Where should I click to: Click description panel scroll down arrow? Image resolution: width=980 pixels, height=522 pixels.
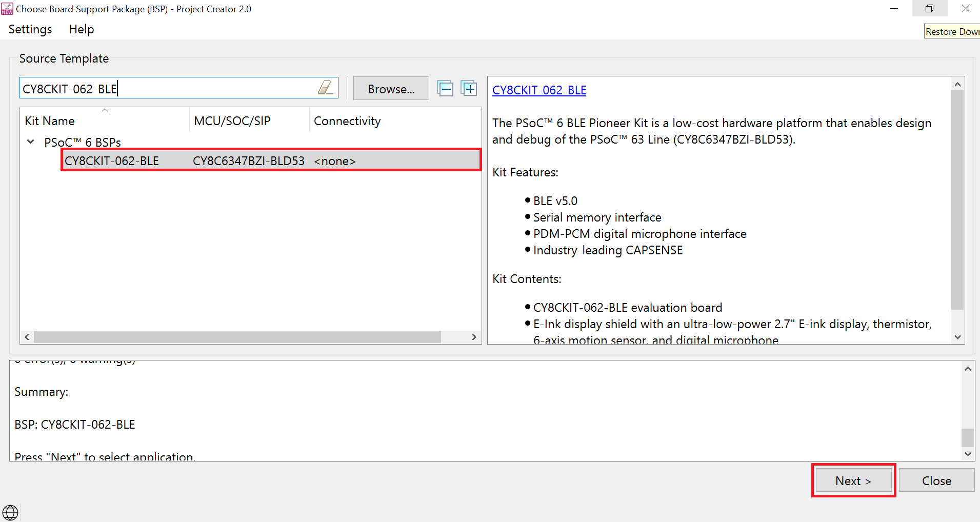(x=957, y=337)
